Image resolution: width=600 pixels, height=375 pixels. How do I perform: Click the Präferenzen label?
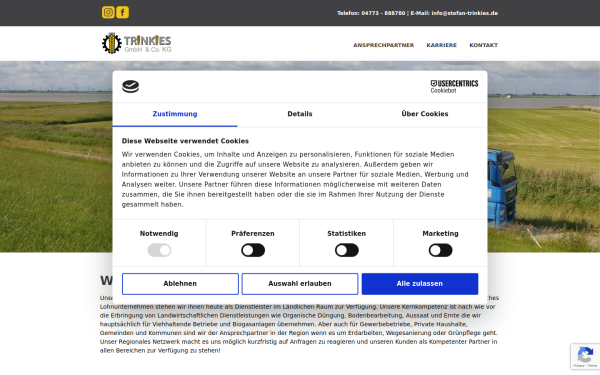(253, 233)
